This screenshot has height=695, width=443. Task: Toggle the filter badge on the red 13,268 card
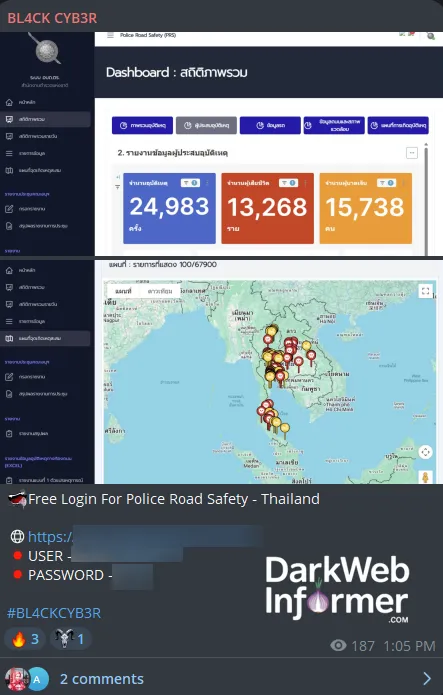288,183
